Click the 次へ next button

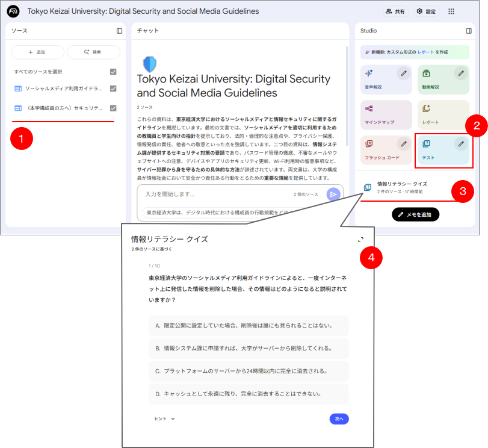(339, 419)
